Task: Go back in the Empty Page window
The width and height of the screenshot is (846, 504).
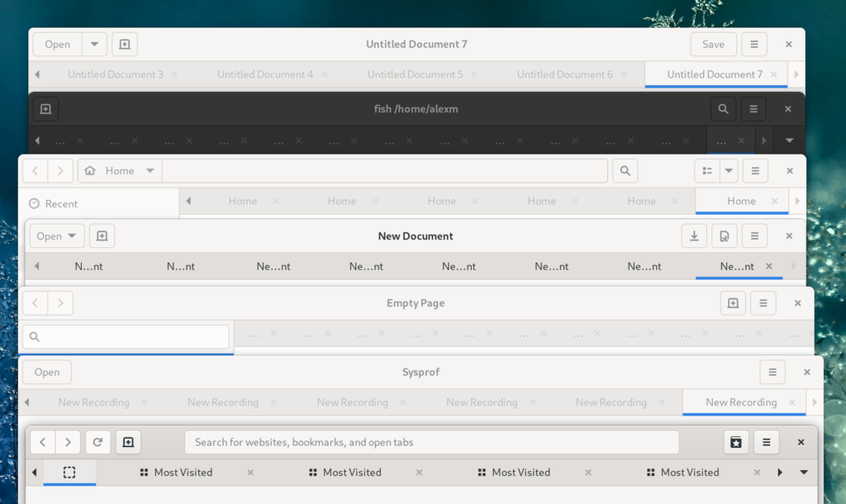Action: click(35, 302)
